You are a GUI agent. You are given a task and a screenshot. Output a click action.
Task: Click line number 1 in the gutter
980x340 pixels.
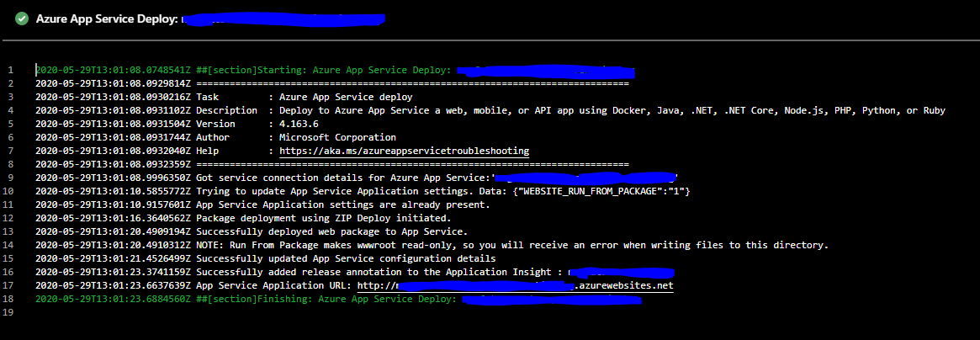[10, 70]
